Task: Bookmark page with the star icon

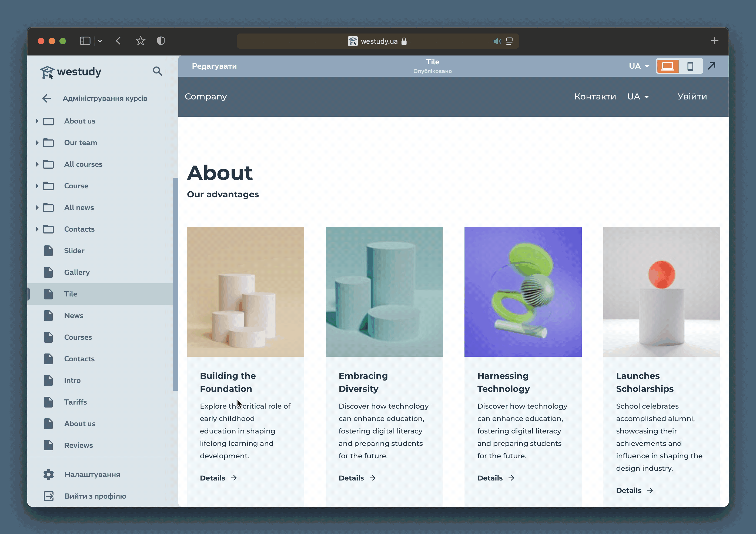Action: click(141, 41)
